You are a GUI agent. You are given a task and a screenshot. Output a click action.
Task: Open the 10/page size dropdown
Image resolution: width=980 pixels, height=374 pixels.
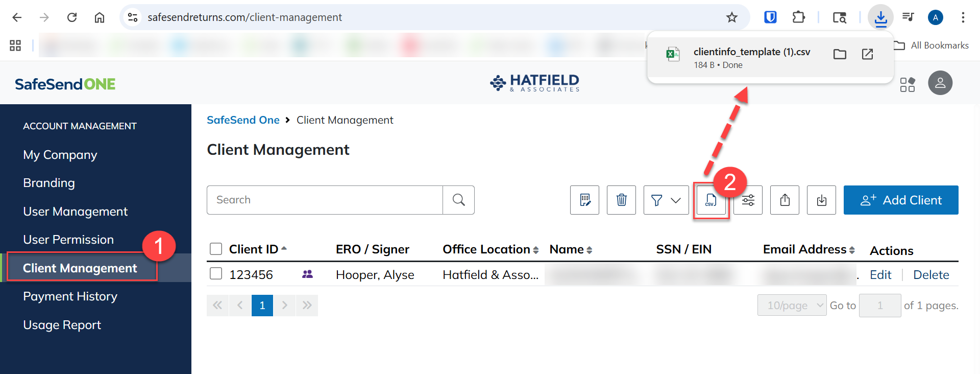click(792, 305)
